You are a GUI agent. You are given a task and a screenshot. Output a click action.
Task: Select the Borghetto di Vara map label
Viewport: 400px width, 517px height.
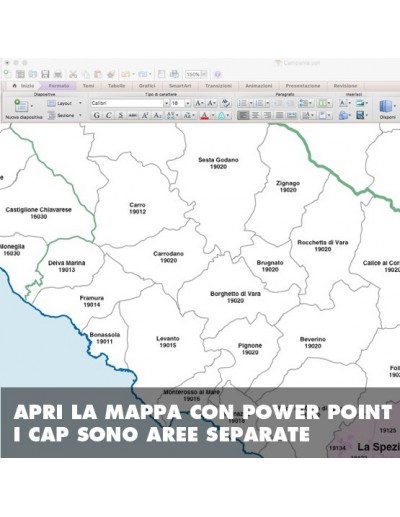point(235,297)
